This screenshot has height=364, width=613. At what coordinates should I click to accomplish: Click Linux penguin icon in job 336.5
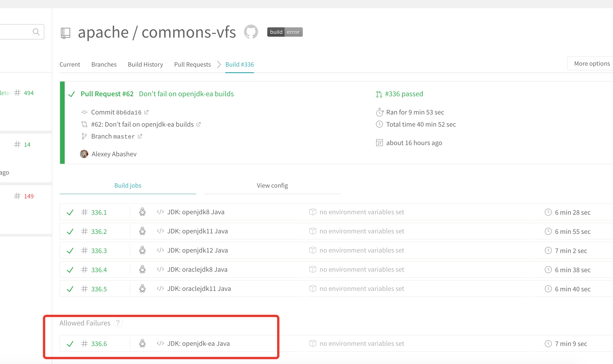coord(143,289)
